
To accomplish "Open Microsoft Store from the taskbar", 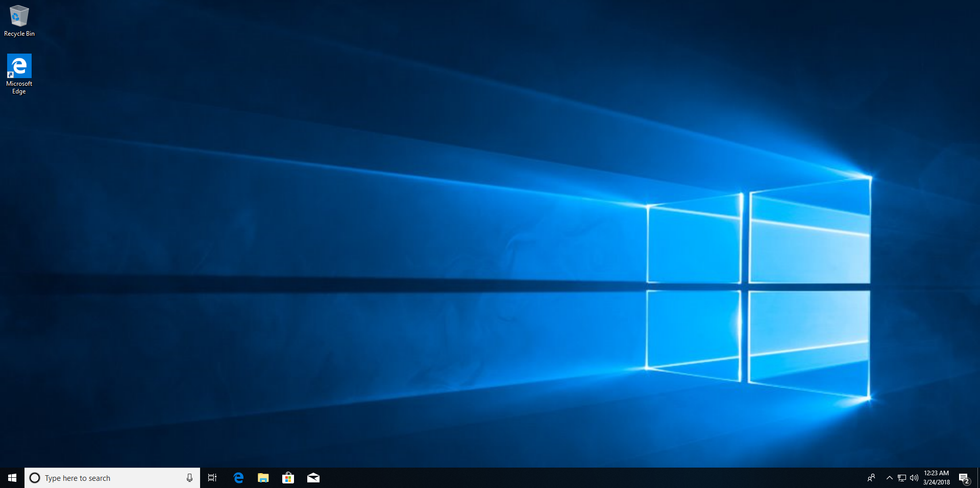I will 288,478.
